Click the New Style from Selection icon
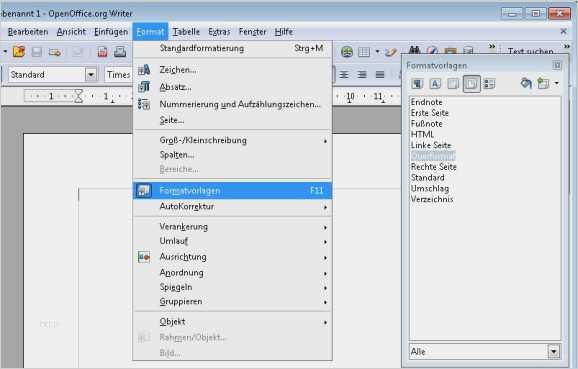 [543, 84]
